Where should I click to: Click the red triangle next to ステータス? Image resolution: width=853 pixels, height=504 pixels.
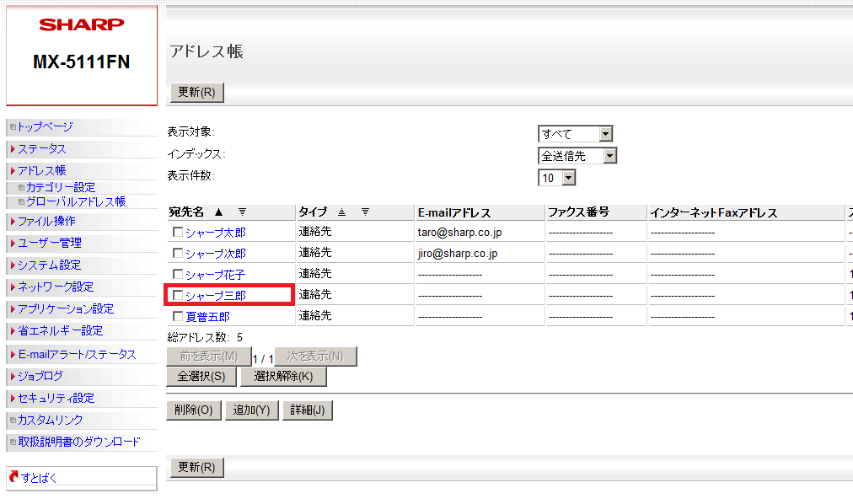click(x=13, y=149)
